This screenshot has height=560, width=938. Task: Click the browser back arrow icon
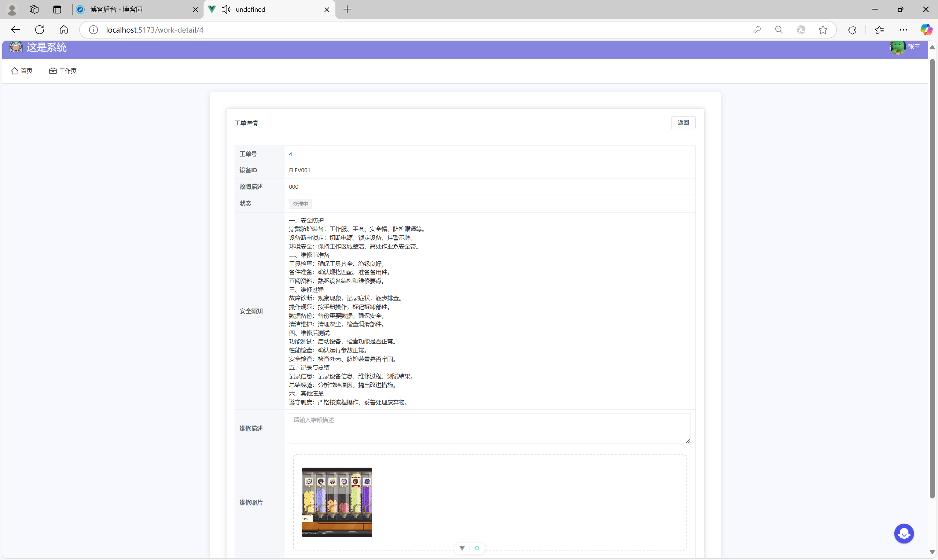click(15, 30)
